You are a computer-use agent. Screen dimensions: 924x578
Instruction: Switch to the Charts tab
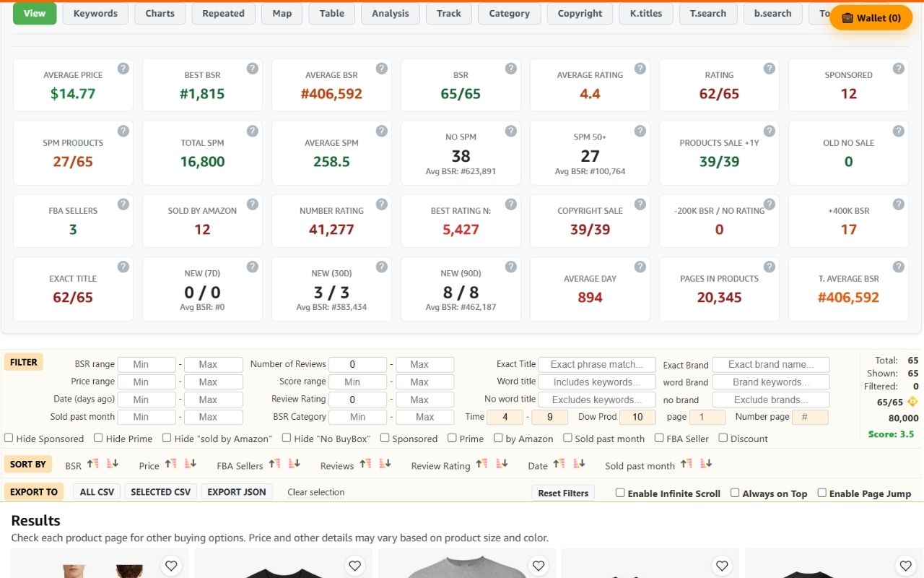click(160, 13)
